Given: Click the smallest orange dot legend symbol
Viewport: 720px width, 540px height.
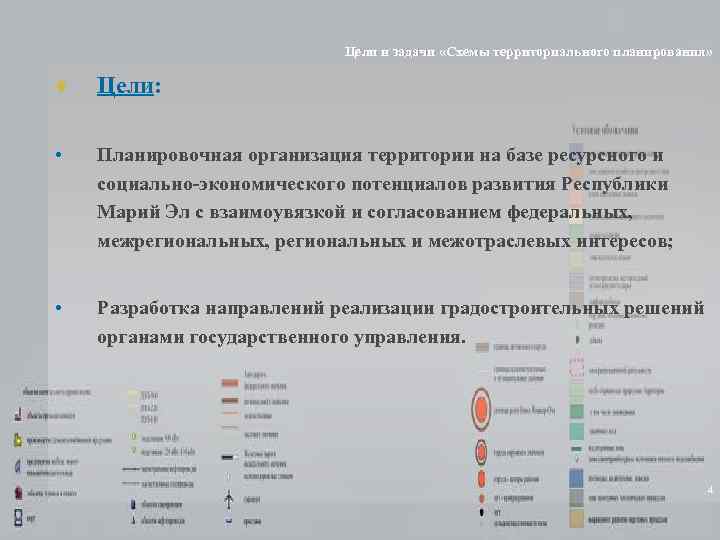Looking at the screenshot, I should click(481, 498).
